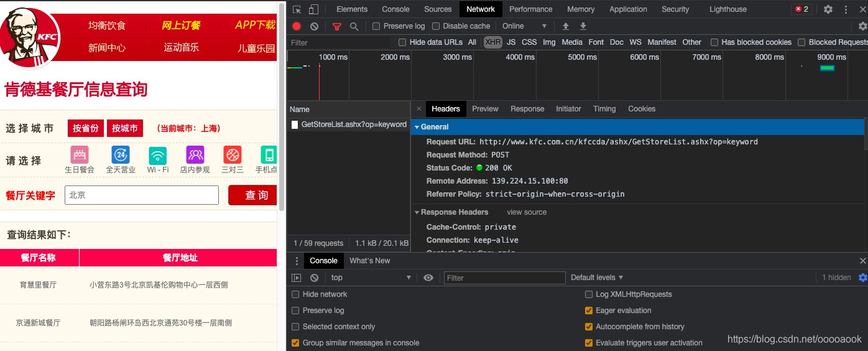Screen dimensions: 868x351
Task: Open the Preview tab of request
Action: pos(485,108)
